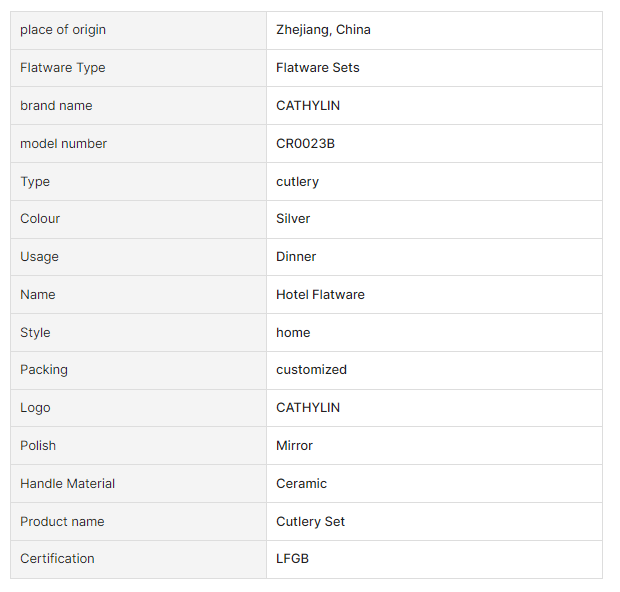620x592 pixels.
Task: Click the 'home' style value
Action: pyautogui.click(x=293, y=333)
